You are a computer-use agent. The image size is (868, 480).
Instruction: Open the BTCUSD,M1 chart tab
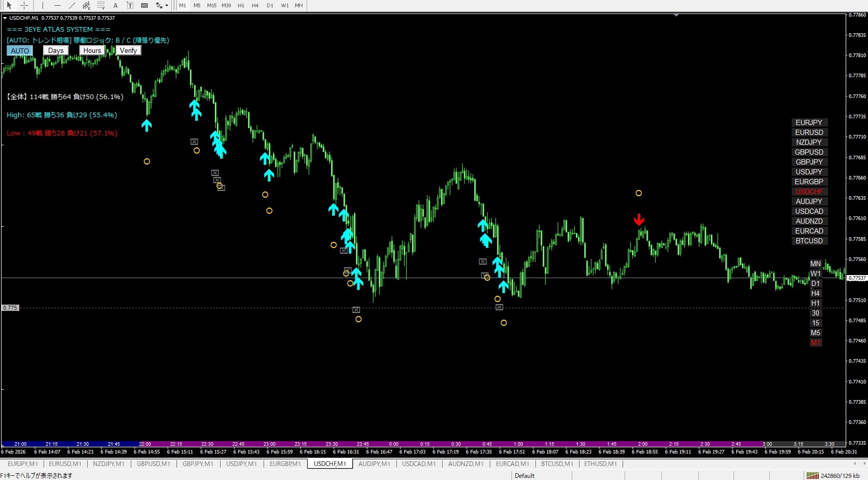pos(557,464)
